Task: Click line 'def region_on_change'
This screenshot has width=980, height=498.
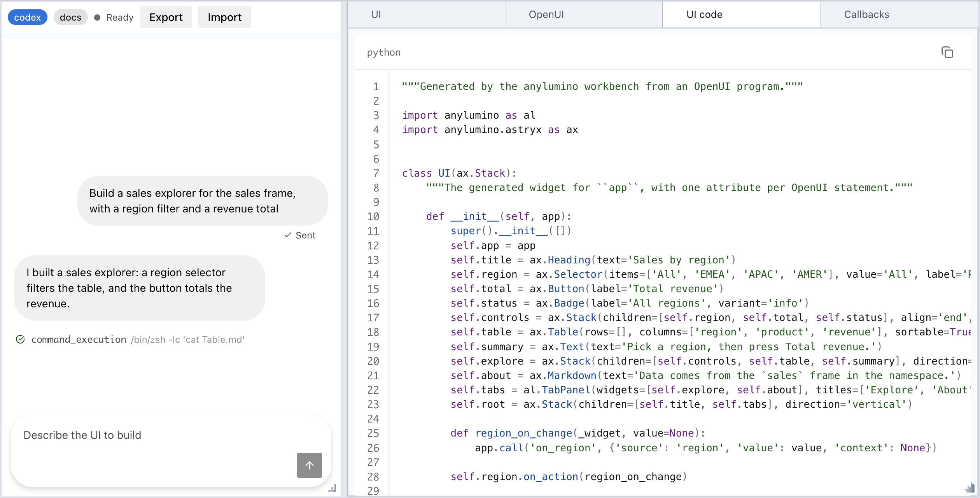Action: click(x=578, y=433)
